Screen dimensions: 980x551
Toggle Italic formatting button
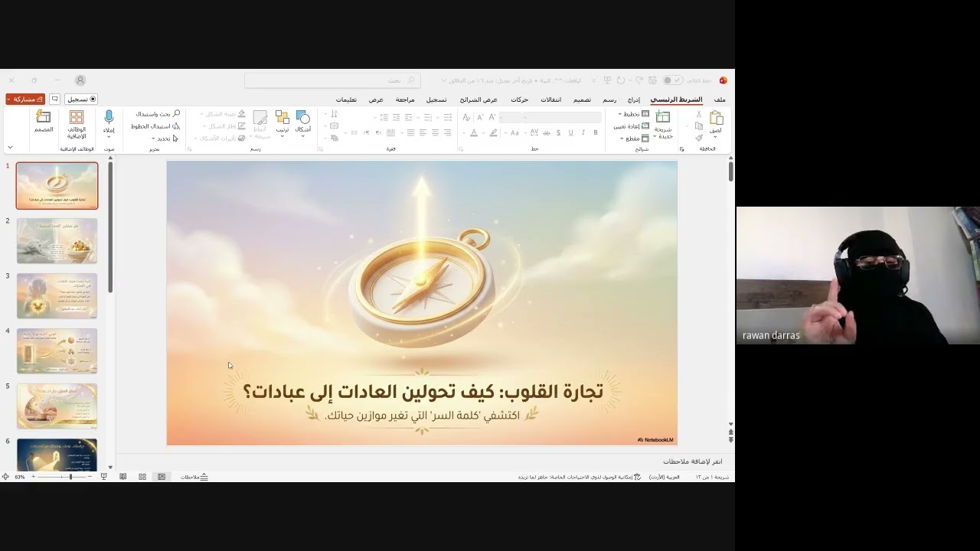point(583,132)
